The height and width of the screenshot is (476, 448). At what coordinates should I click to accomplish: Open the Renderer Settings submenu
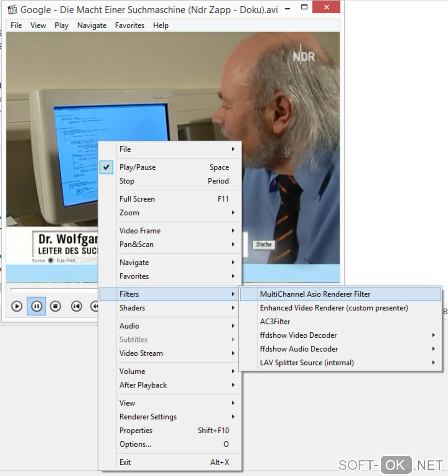pos(170,416)
